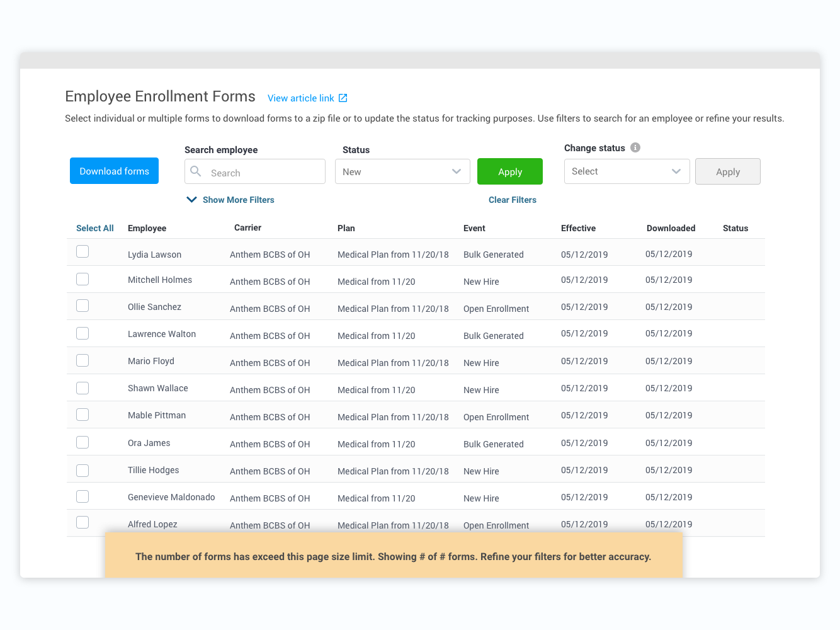Select the row checkbox for Mario Floyd
840x630 pixels.
pyautogui.click(x=82, y=360)
